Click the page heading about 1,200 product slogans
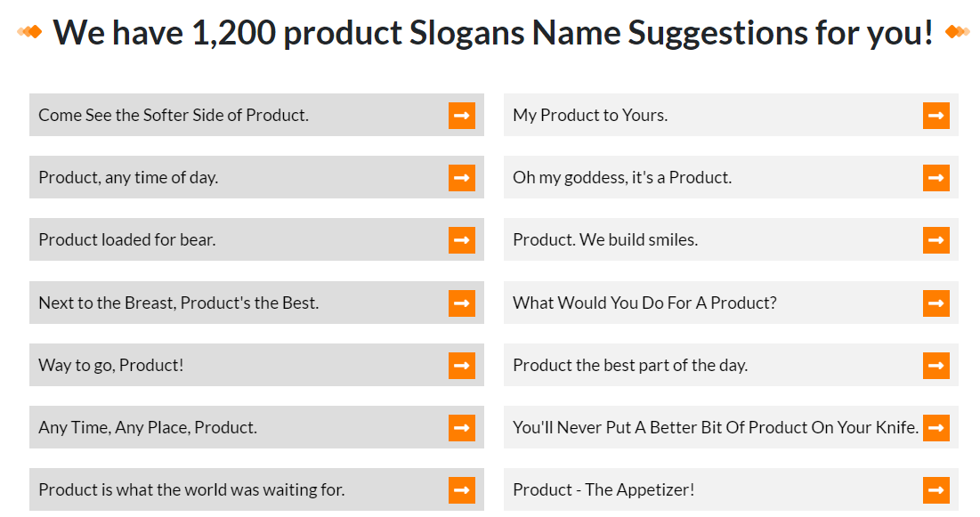Screen dimensions: 980x517 tap(493, 33)
